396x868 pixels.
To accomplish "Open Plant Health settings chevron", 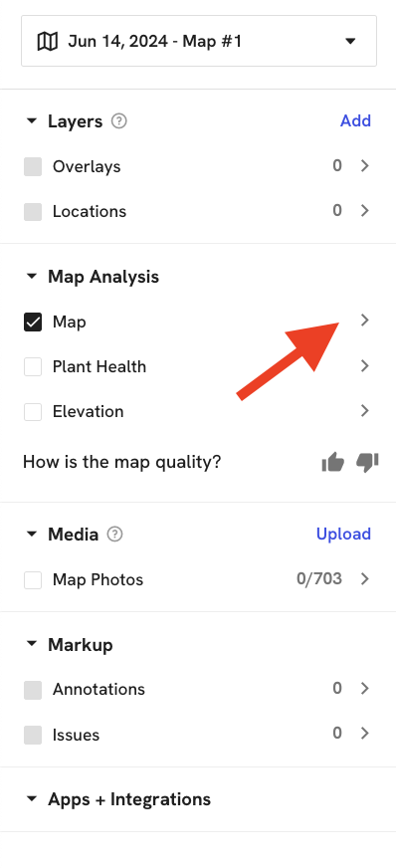I will 364,366.
